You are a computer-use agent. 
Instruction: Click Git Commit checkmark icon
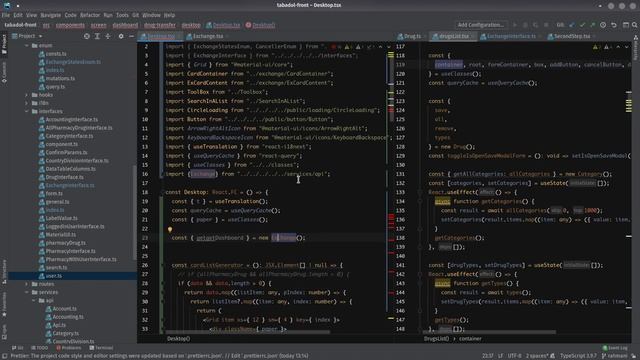click(582, 25)
